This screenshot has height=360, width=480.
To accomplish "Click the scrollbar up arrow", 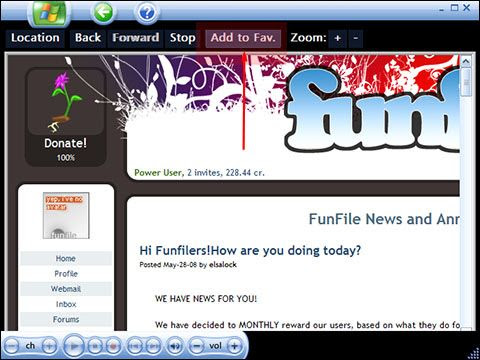I will tap(466, 62).
